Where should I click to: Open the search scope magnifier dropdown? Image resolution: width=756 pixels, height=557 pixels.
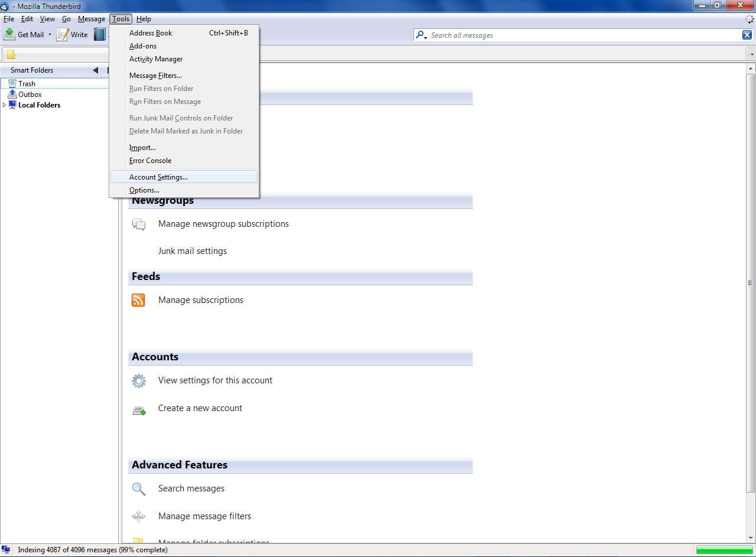[x=422, y=35]
